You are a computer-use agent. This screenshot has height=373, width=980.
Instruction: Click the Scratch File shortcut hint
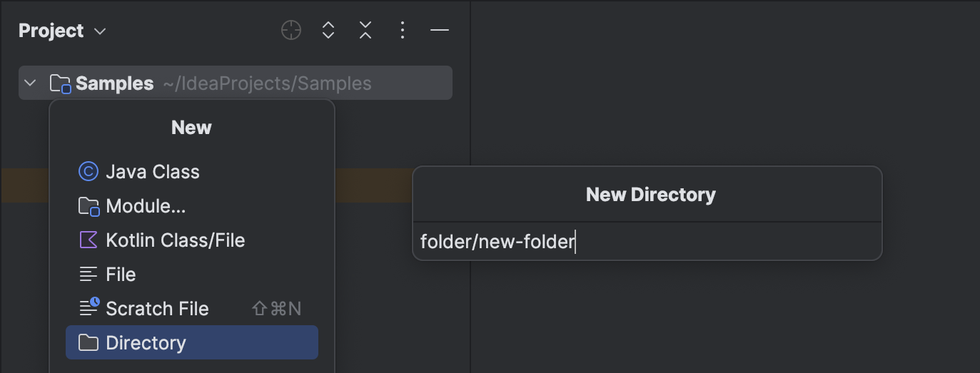click(x=276, y=309)
